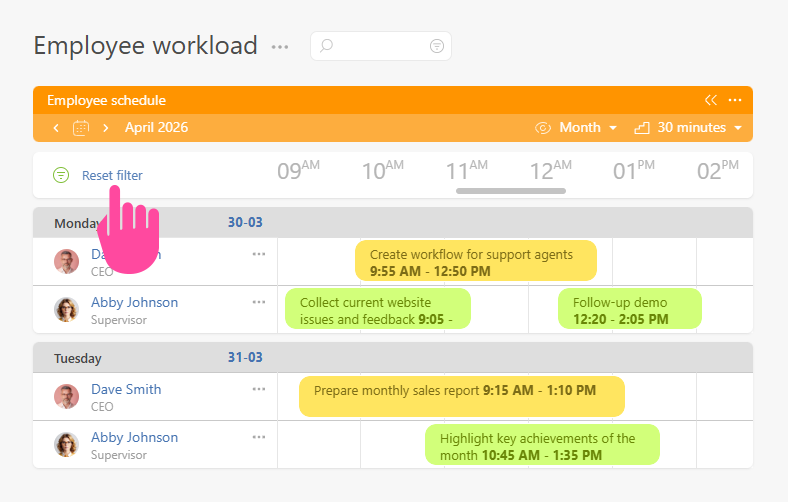This screenshot has width=788, height=502.
Task: Click the green filter icon beside Reset filter
Action: 61,175
